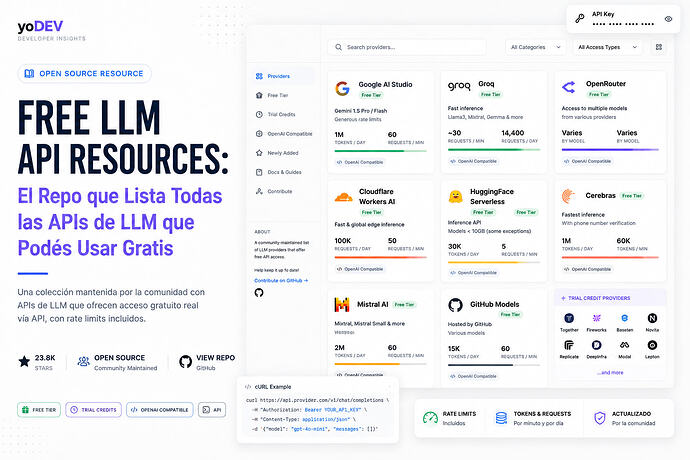Click the Novita provider icon
Screen dimensions: 690x460
pyautogui.click(x=652, y=318)
